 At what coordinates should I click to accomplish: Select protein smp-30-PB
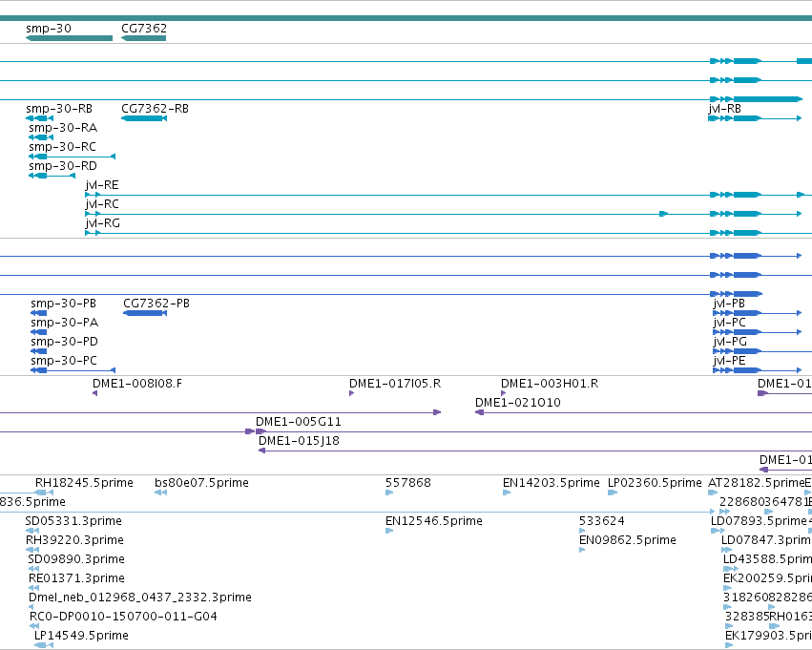[39, 313]
